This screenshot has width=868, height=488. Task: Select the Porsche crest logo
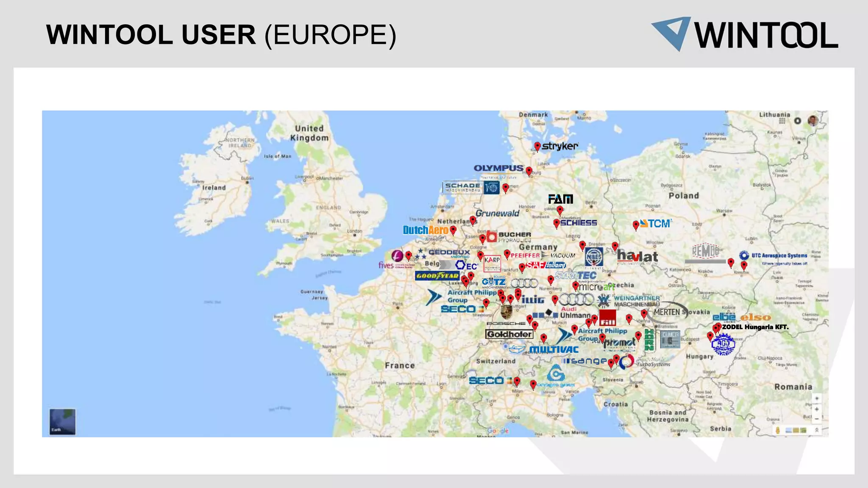tap(506, 313)
